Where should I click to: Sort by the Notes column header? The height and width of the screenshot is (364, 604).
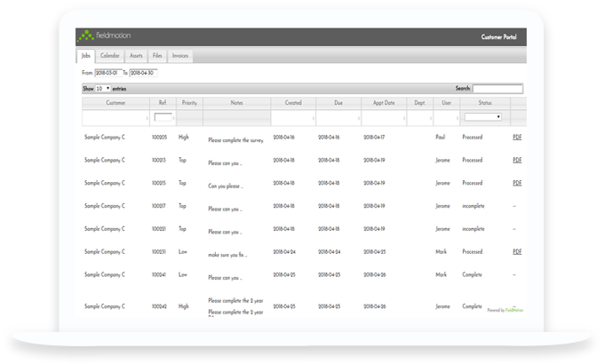237,103
